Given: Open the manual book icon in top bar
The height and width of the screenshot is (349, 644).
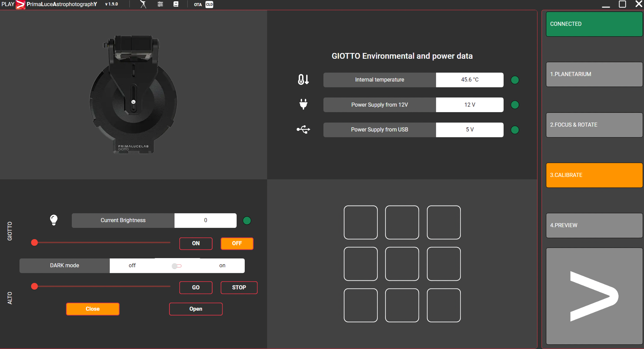Looking at the screenshot, I should pos(176,4).
